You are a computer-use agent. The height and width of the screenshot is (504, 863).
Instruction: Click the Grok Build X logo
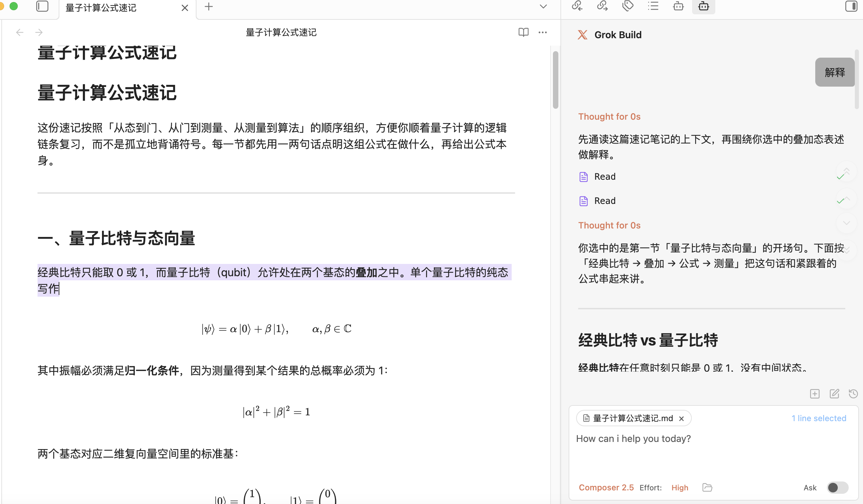[x=583, y=35]
